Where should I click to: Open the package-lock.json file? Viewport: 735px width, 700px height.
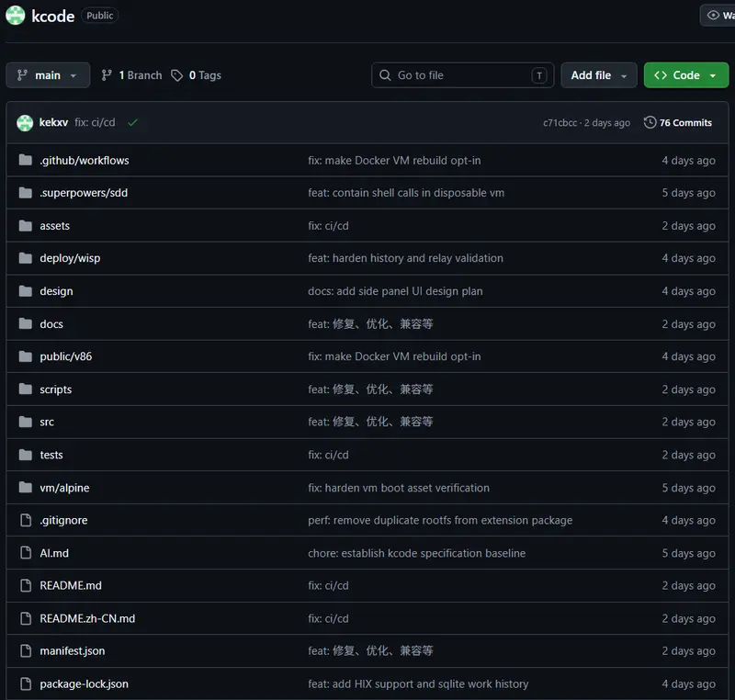click(84, 684)
